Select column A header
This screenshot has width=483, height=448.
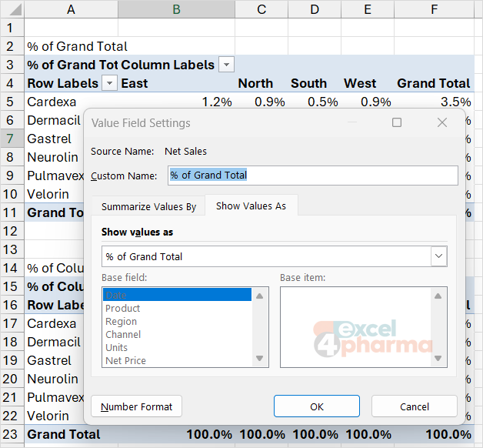[72, 9]
